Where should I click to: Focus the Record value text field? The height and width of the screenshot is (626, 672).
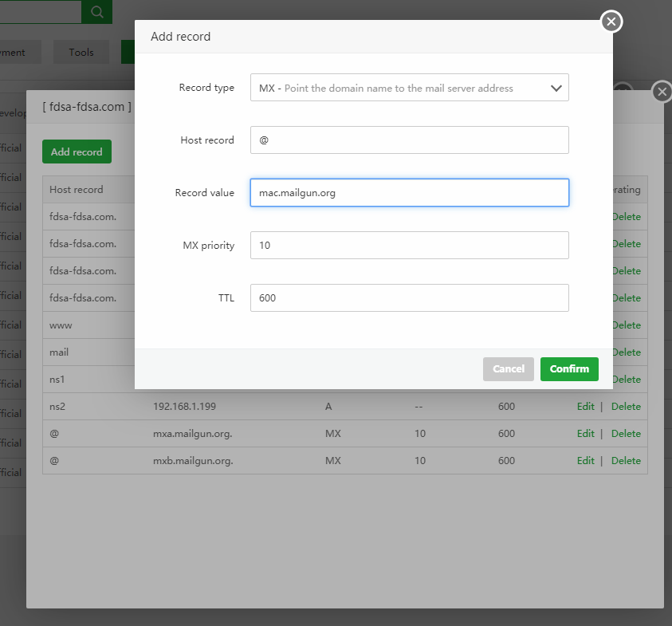click(x=409, y=192)
